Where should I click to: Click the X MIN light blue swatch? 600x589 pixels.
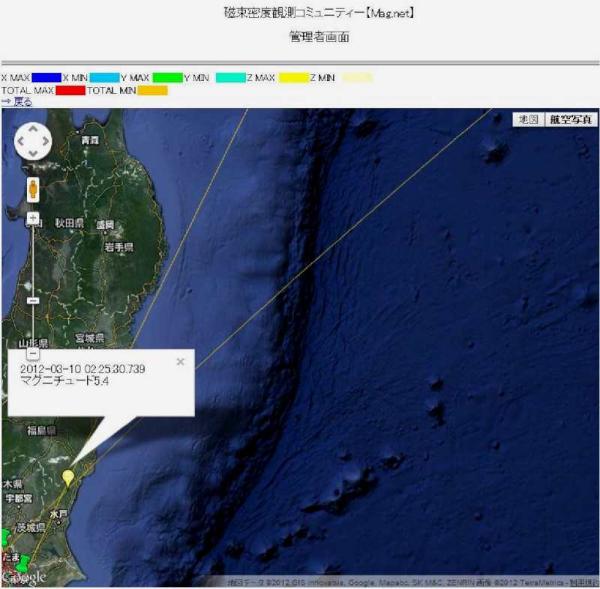104,78
